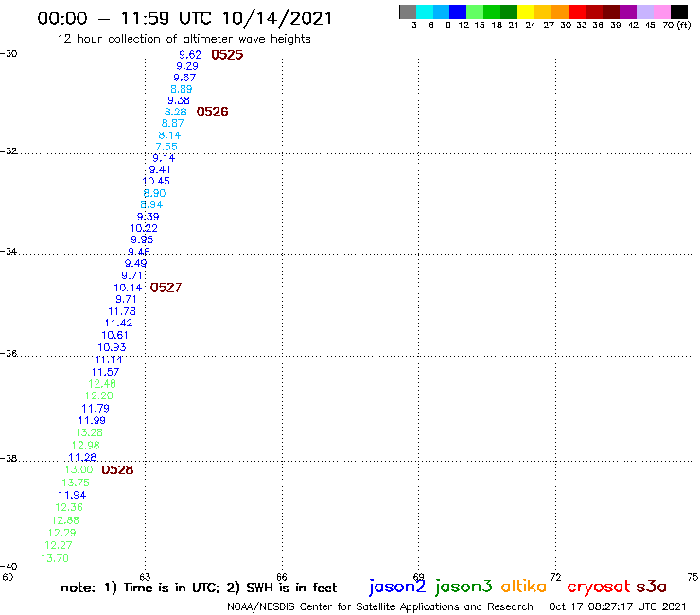The height and width of the screenshot is (615, 700).
Task: Click the wave height value 9.62
Action: click(x=190, y=55)
